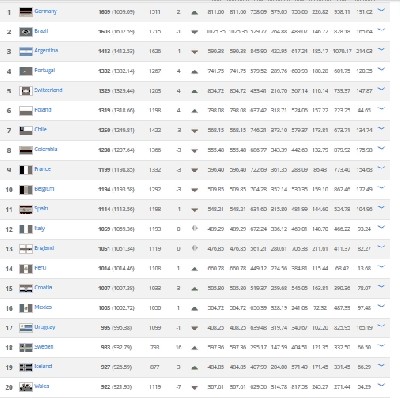Select the rank 10 Belgium row
400x398 pixels.
[x=195, y=190]
